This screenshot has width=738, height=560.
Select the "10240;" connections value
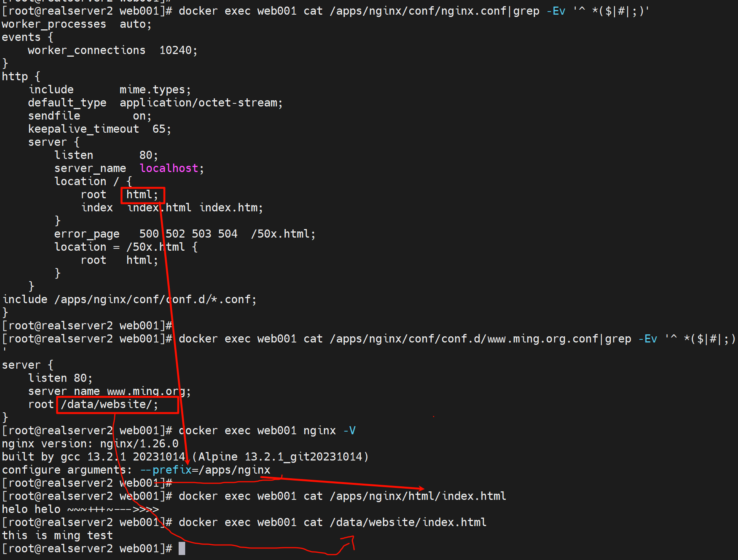click(178, 51)
